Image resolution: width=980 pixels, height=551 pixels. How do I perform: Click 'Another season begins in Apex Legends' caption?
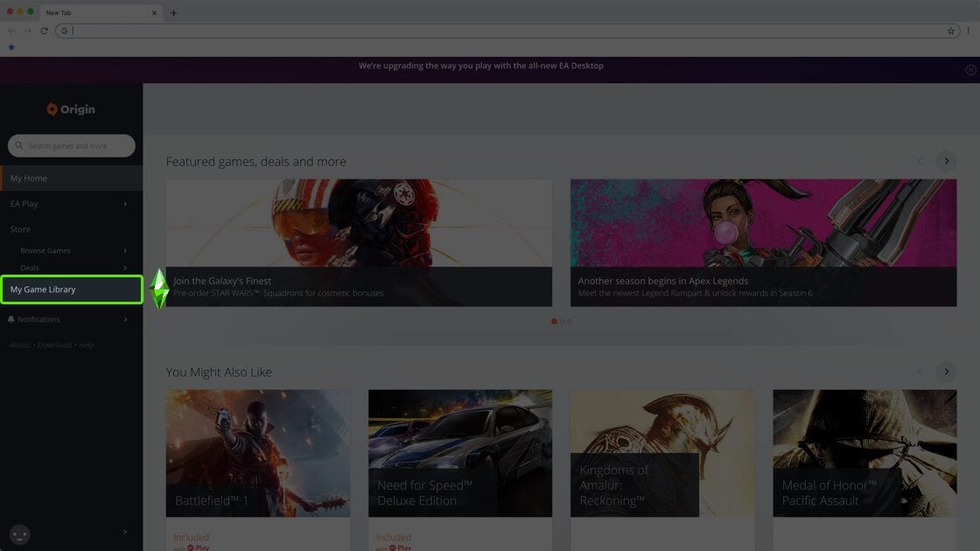click(x=662, y=281)
